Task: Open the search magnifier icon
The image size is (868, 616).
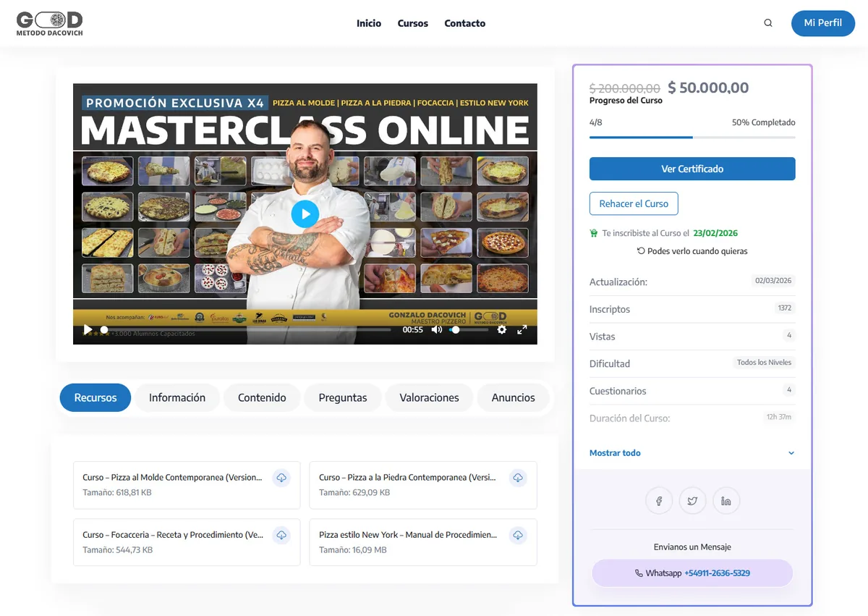Action: 768,23
